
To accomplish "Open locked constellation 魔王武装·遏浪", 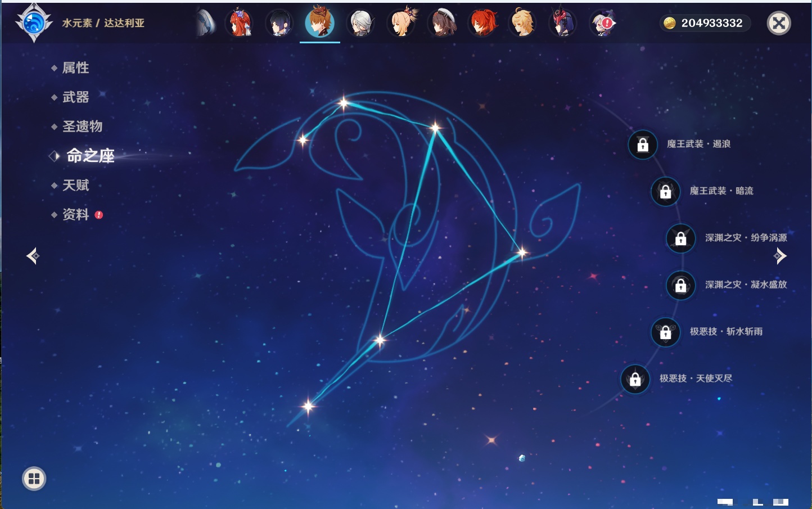I will (x=643, y=145).
